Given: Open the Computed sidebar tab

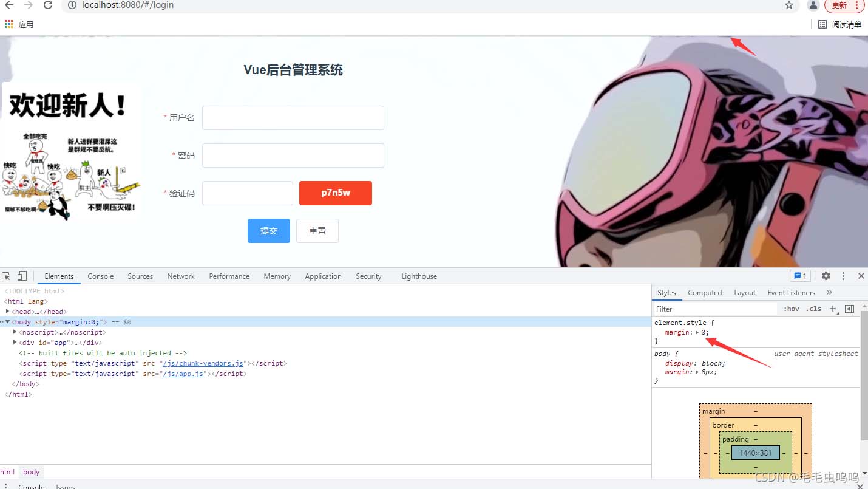Looking at the screenshot, I should [x=705, y=293].
